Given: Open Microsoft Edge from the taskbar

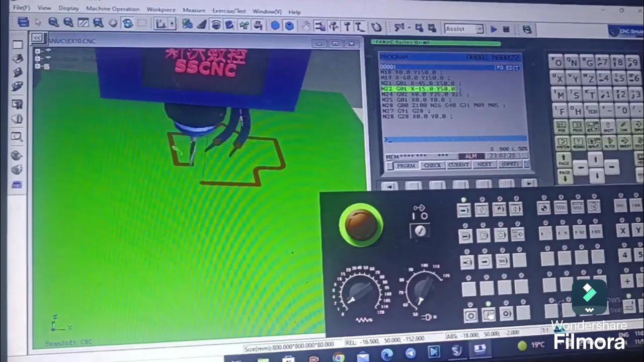Looking at the screenshot, I should tap(387, 354).
